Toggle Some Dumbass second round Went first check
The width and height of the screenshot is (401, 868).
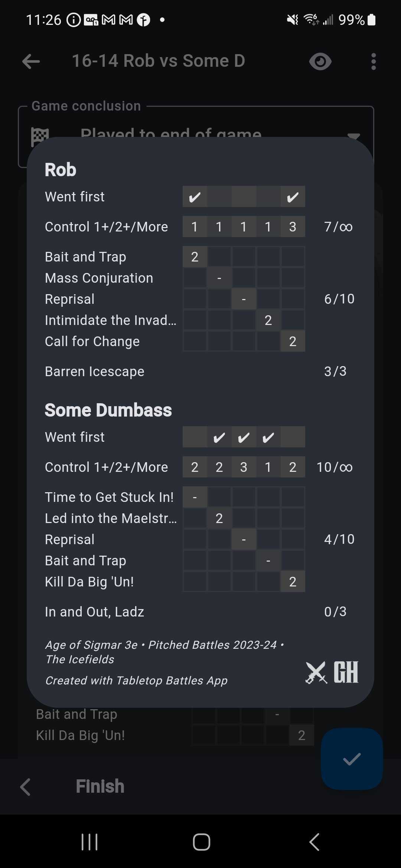tap(219, 437)
